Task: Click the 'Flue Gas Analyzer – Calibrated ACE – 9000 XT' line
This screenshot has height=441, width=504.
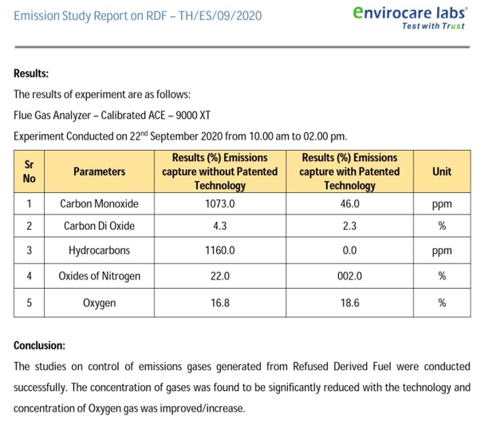Action: click(x=112, y=116)
